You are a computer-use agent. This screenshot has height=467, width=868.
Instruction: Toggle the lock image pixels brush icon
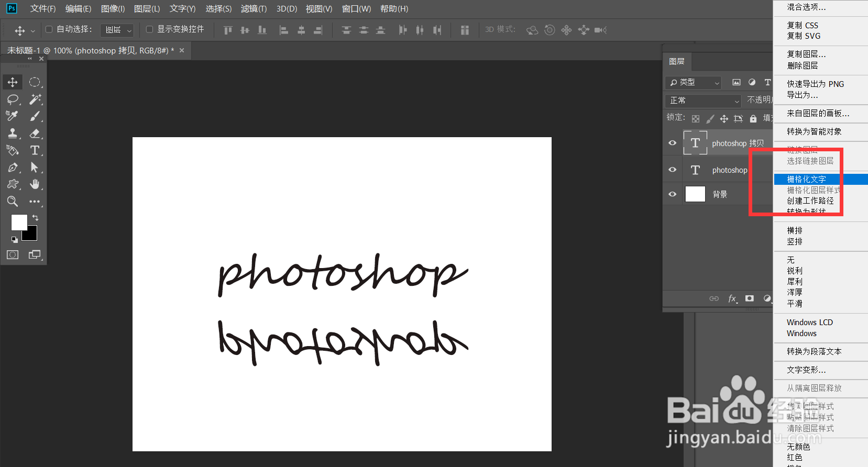710,119
